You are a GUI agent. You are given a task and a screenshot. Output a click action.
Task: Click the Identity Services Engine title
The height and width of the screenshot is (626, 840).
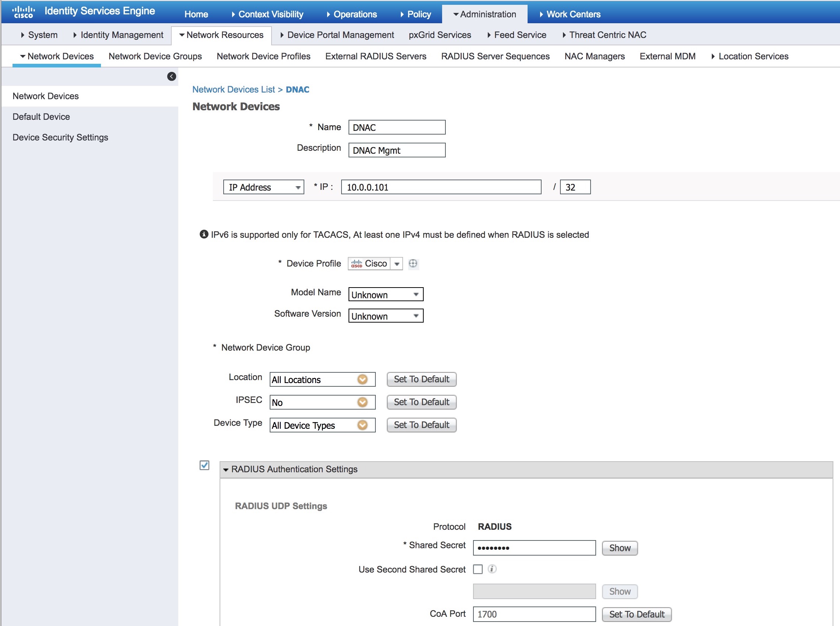[x=99, y=11]
